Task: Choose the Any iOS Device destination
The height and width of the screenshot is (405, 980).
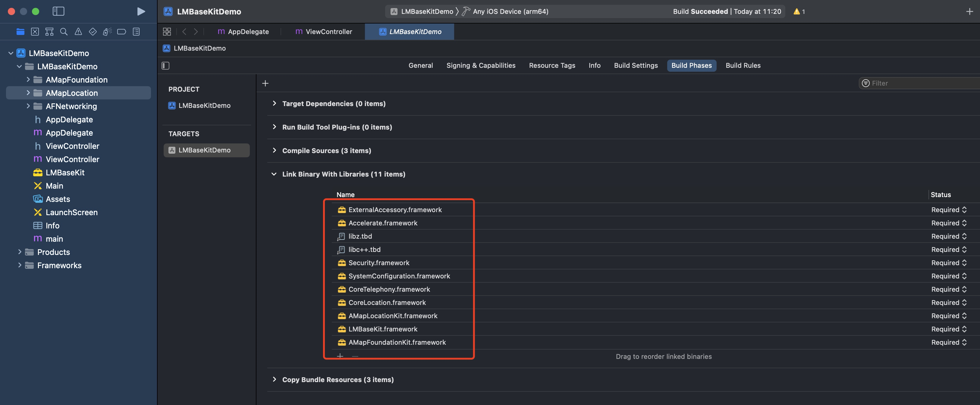Action: [505, 11]
